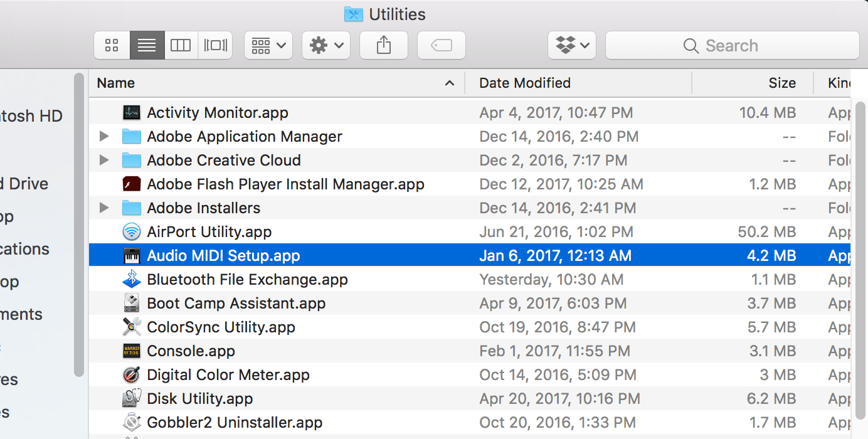Switch to list view
The width and height of the screenshot is (868, 439).
click(x=147, y=45)
